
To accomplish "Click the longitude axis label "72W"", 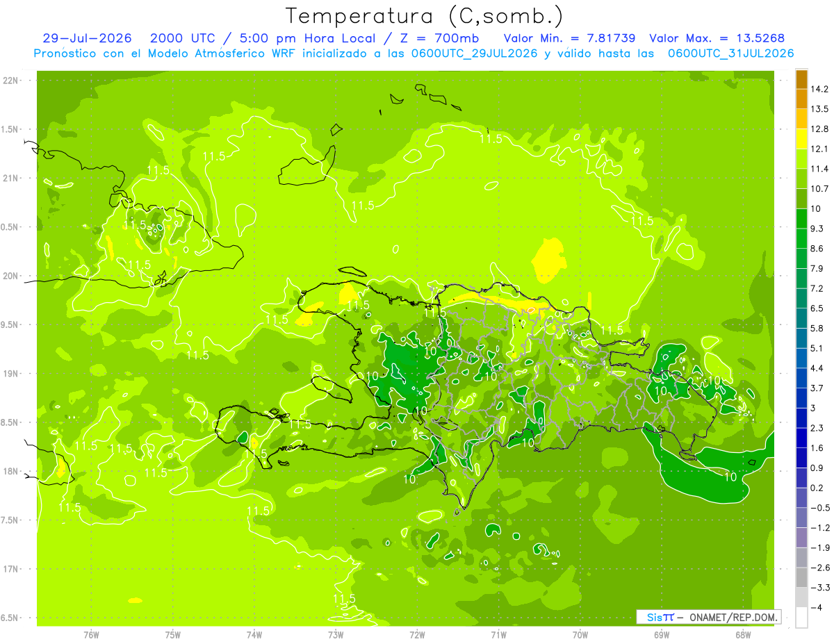I will (417, 635).
